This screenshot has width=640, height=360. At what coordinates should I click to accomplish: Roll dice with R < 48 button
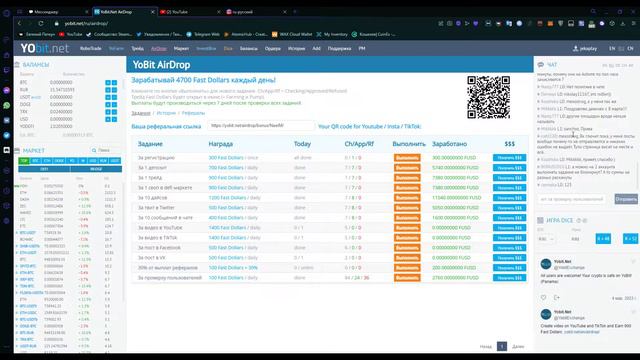coord(603,239)
